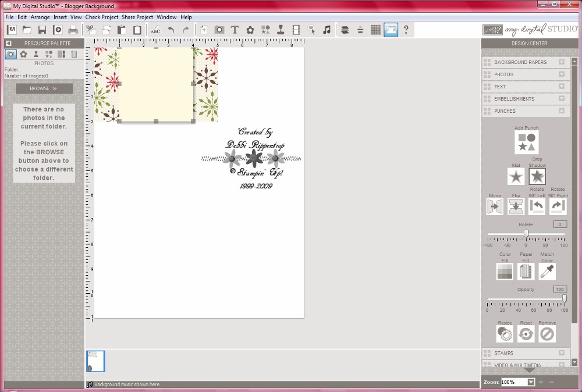Select the stamps tab in Resource Palette
This screenshot has height=392, width=582.
click(x=36, y=54)
